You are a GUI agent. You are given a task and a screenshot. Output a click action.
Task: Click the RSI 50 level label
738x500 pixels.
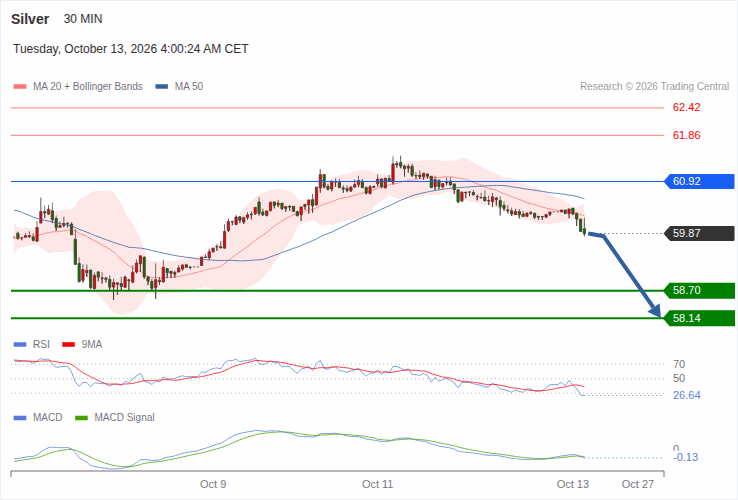coord(679,379)
